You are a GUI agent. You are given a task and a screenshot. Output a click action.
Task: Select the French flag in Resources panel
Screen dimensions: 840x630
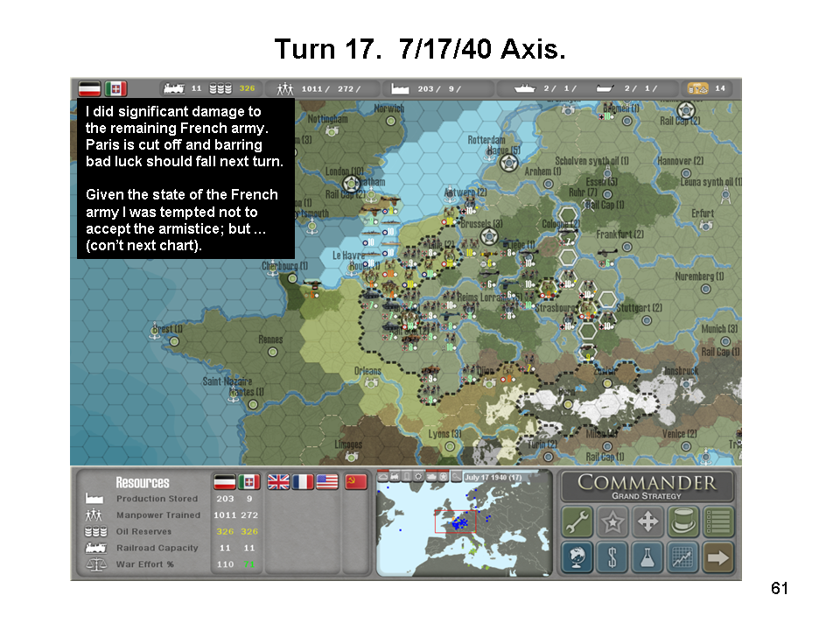coord(303,482)
